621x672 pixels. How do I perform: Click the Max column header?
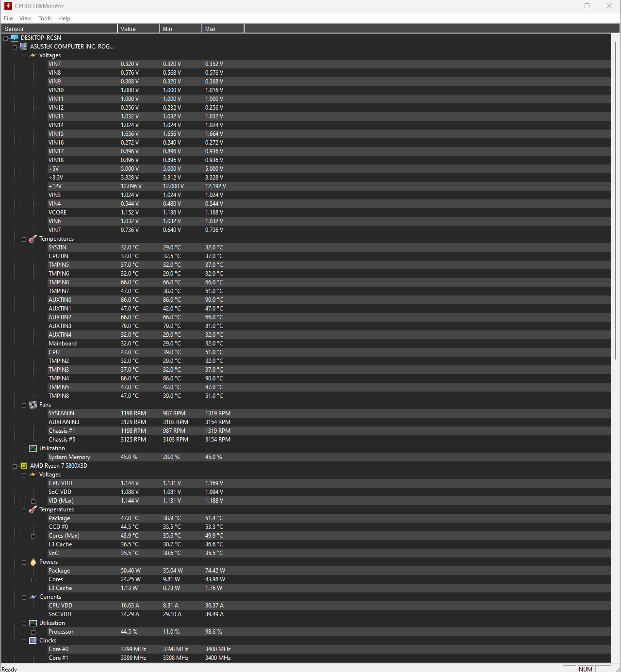coord(223,29)
